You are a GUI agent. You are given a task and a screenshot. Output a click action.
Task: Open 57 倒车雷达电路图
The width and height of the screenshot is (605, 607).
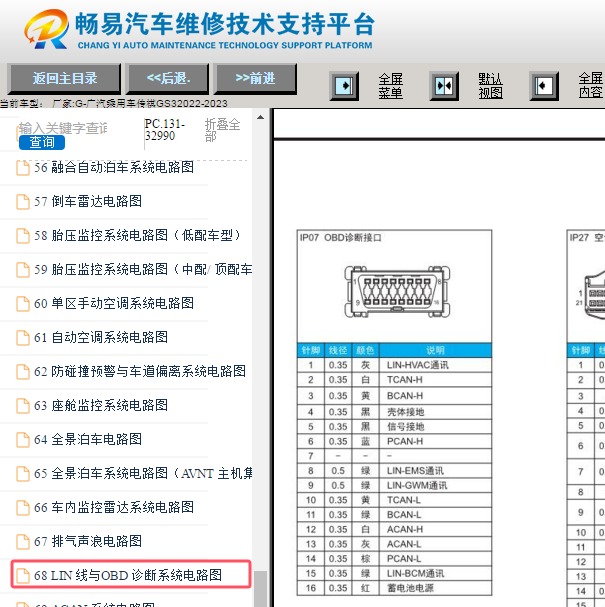click(88, 202)
